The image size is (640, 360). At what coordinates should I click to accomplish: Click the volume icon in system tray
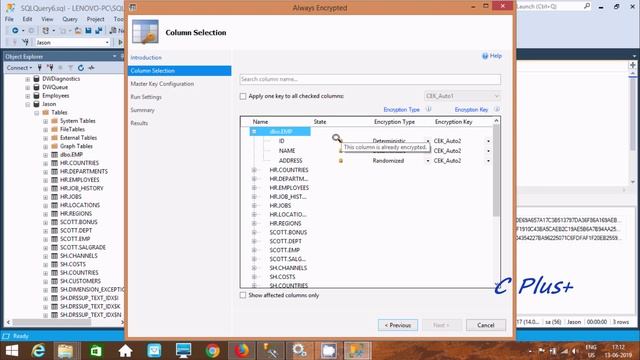point(574,351)
